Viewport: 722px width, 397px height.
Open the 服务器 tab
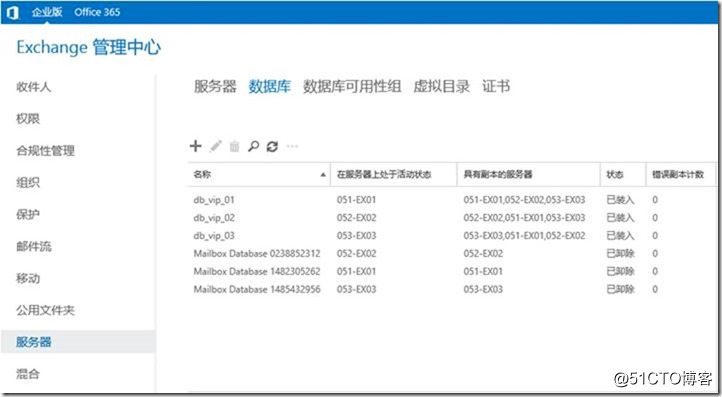click(215, 86)
